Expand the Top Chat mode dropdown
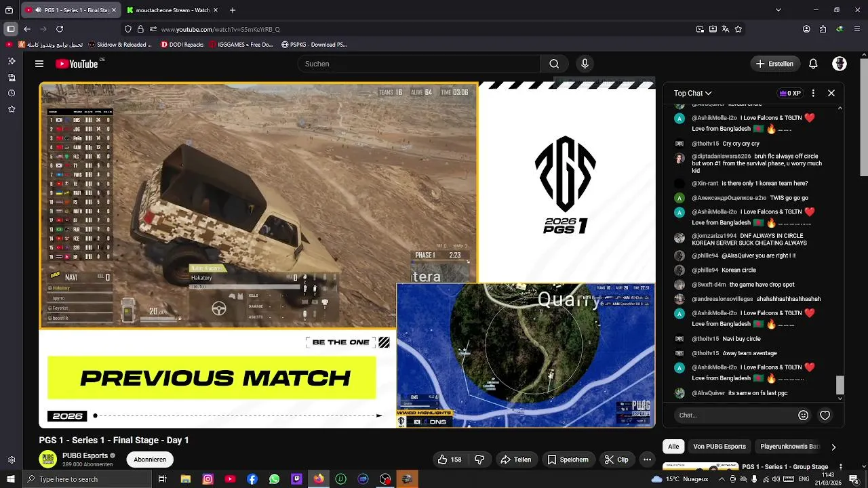 (692, 94)
